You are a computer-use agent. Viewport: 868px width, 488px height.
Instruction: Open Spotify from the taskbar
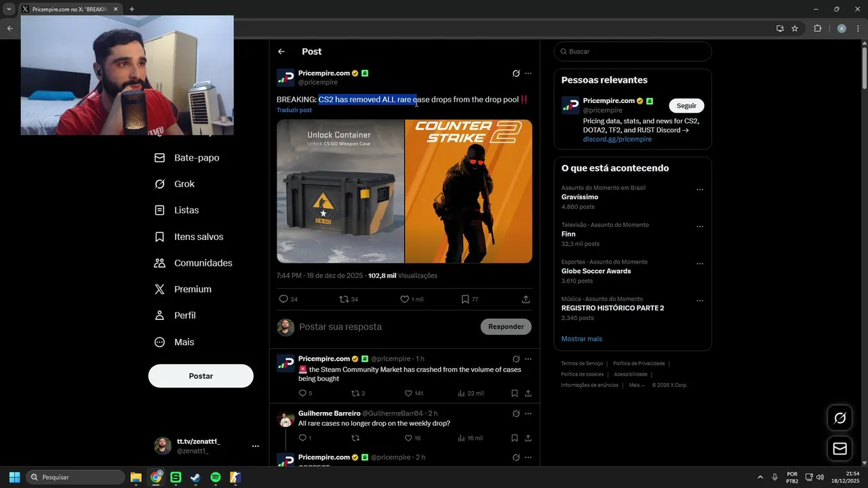pyautogui.click(x=216, y=477)
